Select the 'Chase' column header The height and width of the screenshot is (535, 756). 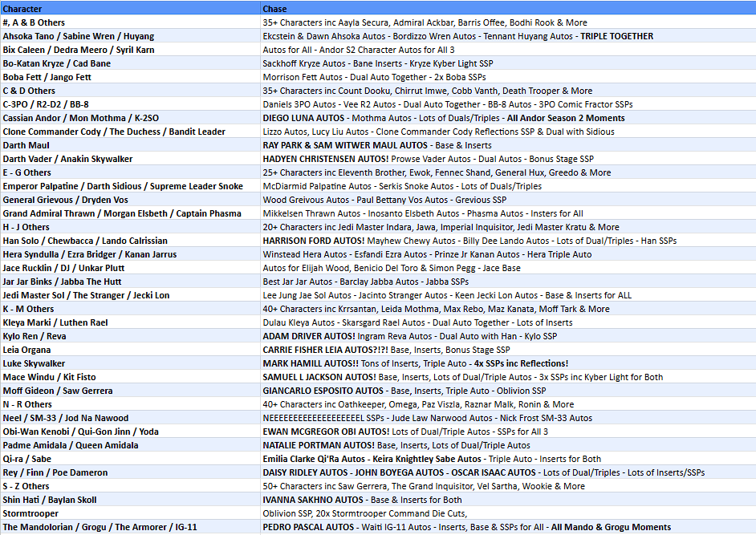pyautogui.click(x=508, y=9)
